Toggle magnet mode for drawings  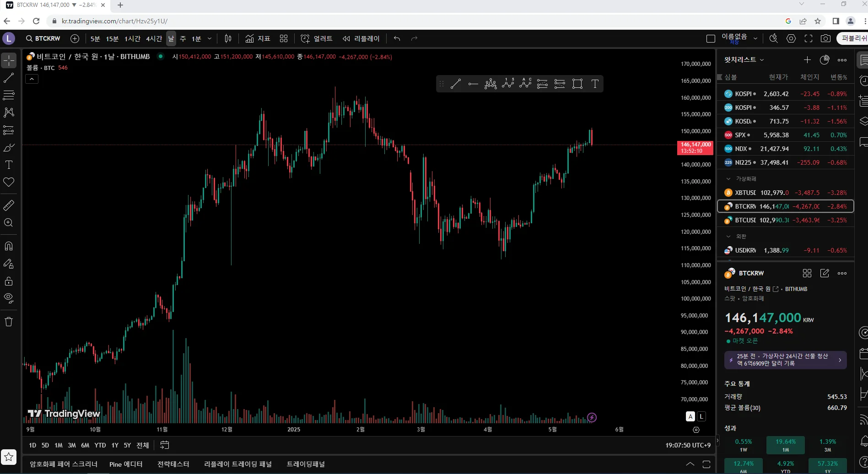point(9,246)
